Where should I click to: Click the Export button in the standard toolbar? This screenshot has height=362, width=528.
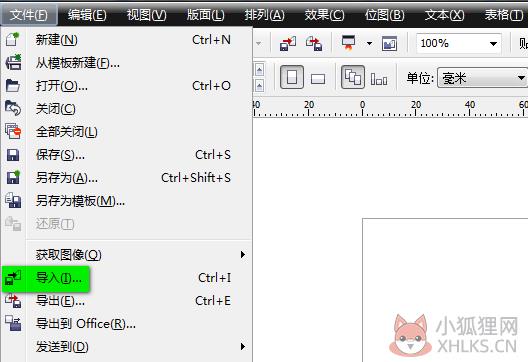tap(314, 43)
